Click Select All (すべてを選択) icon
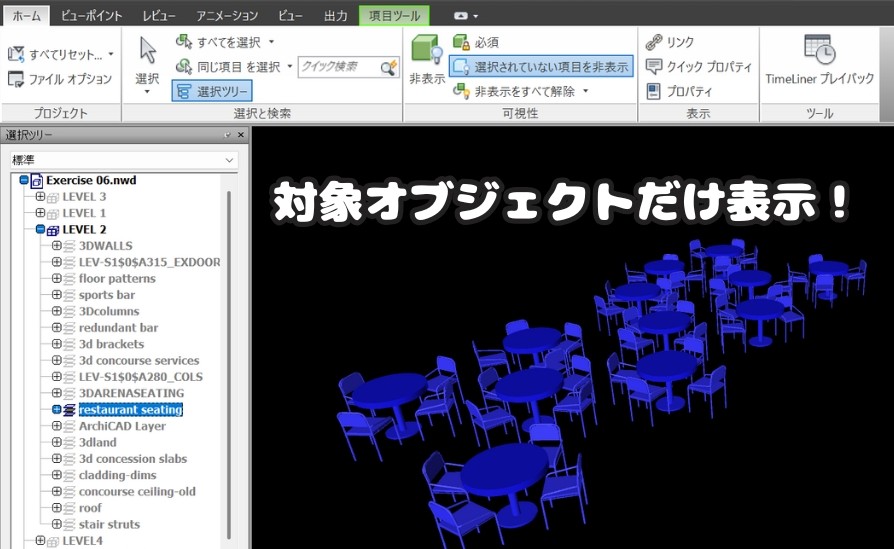This screenshot has height=549, width=894. [184, 42]
